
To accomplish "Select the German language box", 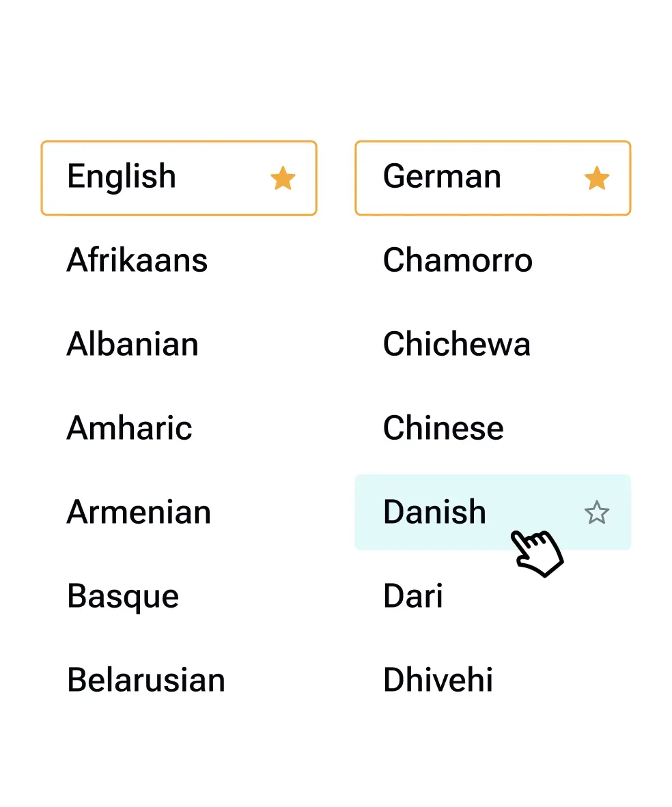I will pos(442,177).
